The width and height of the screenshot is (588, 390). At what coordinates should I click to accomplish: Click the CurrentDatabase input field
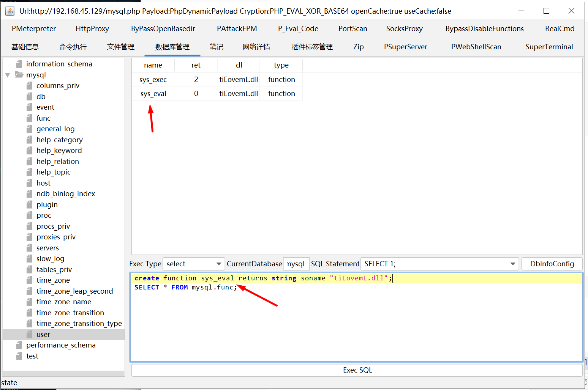pos(296,264)
